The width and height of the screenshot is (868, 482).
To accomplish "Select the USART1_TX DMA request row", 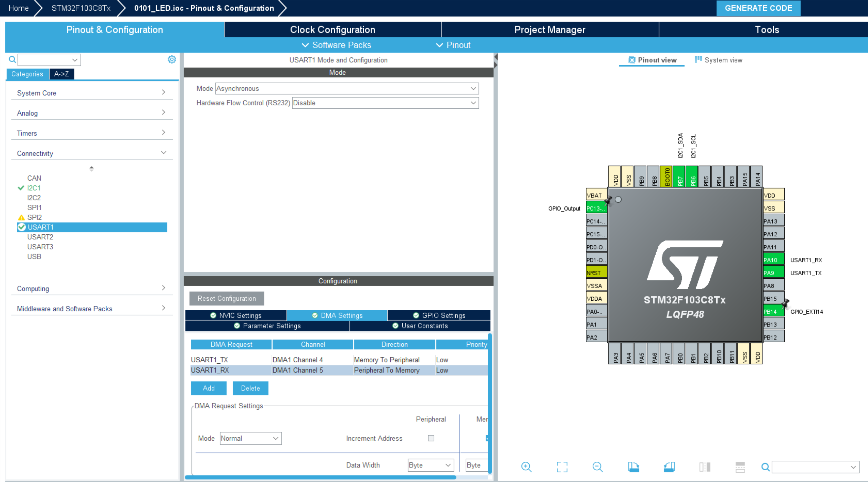I will (x=339, y=360).
